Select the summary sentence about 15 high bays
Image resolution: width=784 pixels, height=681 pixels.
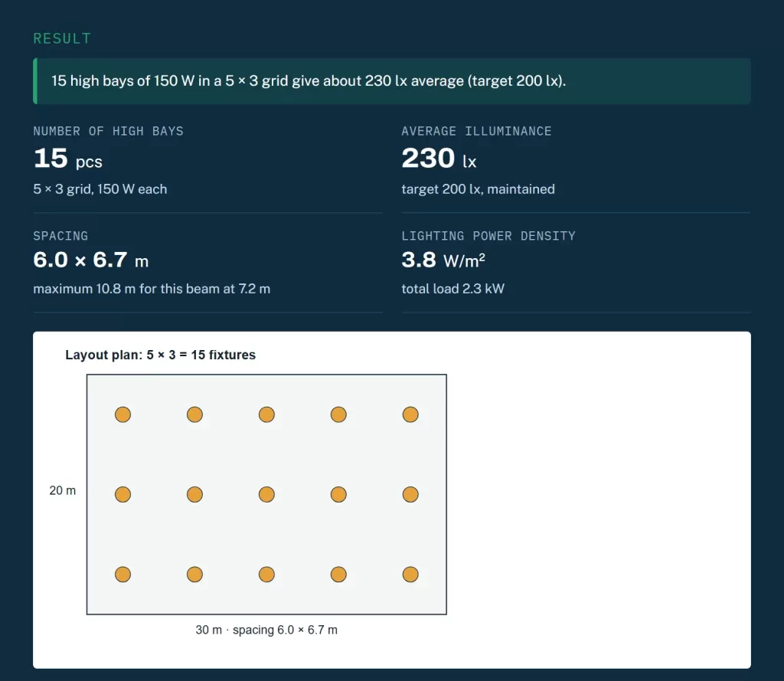(x=309, y=81)
